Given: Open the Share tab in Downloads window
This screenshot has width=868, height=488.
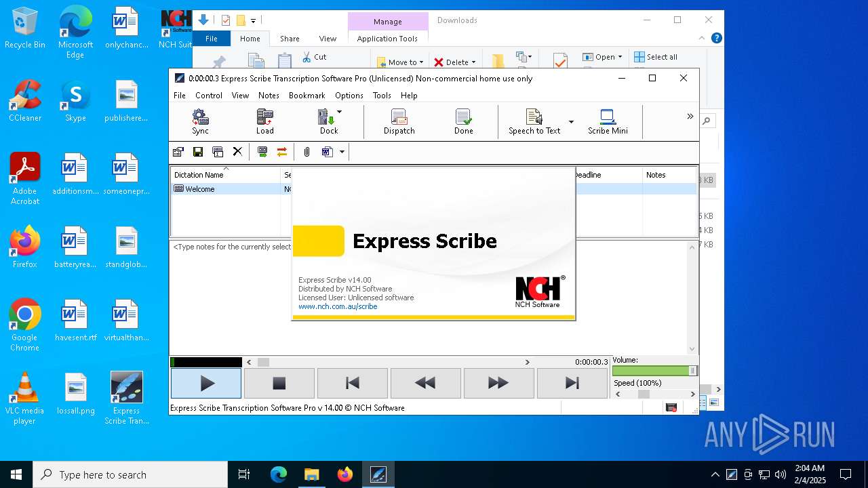Looking at the screenshot, I should [290, 39].
